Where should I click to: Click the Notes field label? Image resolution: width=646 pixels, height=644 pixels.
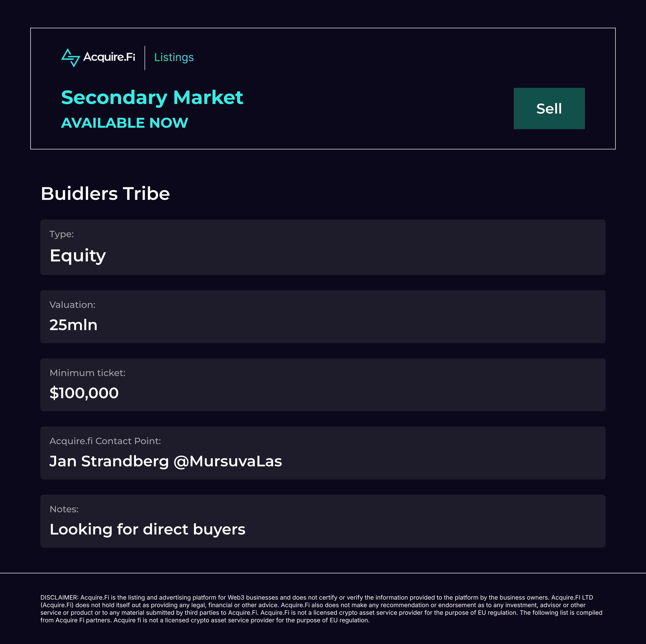(64, 509)
